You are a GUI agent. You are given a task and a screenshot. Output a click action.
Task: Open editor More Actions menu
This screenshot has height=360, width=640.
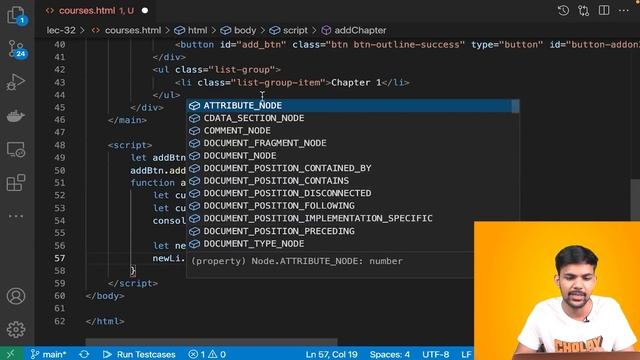tap(624, 11)
